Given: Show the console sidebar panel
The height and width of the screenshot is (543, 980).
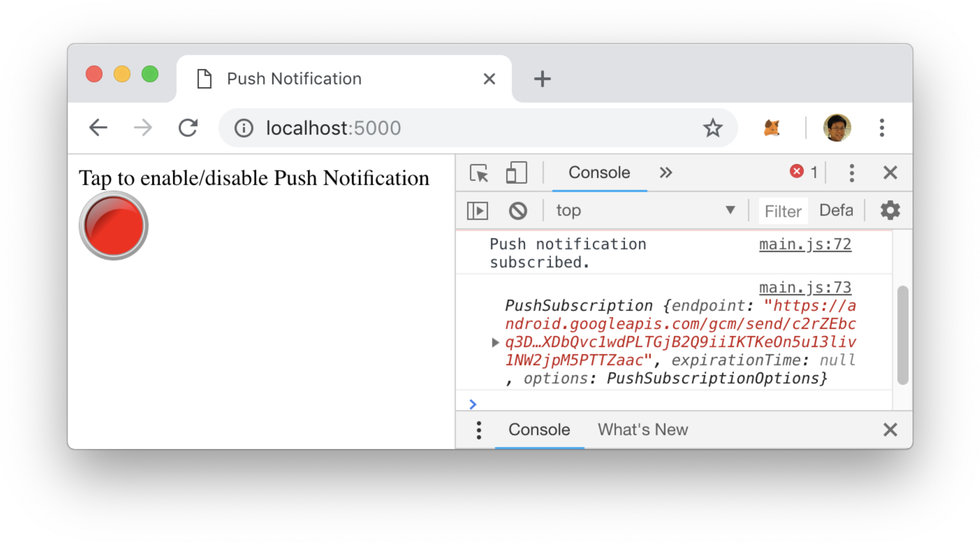Looking at the screenshot, I should click(x=478, y=211).
